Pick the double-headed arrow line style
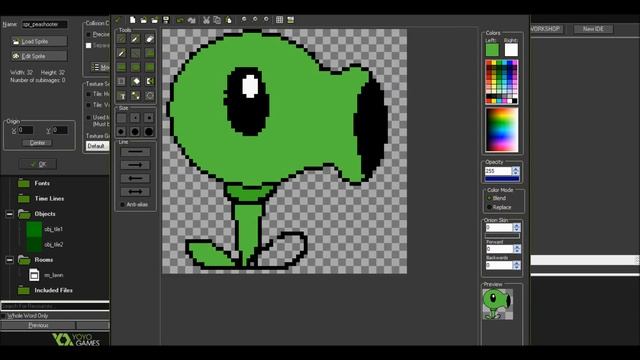This screenshot has height=360, width=640. coord(135,191)
